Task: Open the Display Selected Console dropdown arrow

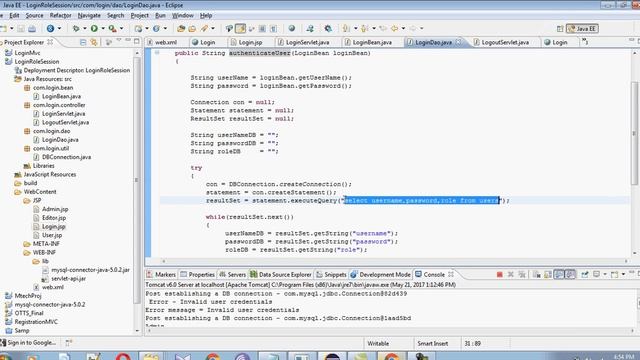Action: click(x=605, y=275)
